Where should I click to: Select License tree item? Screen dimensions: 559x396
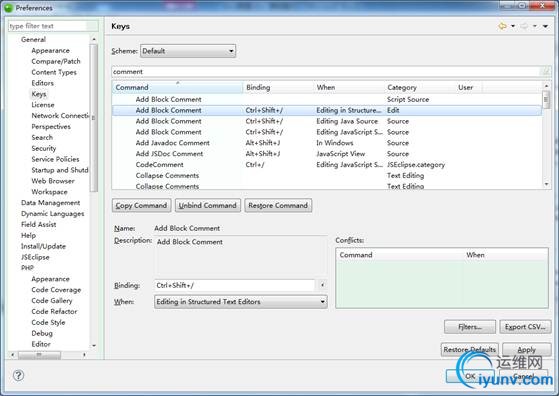[43, 105]
